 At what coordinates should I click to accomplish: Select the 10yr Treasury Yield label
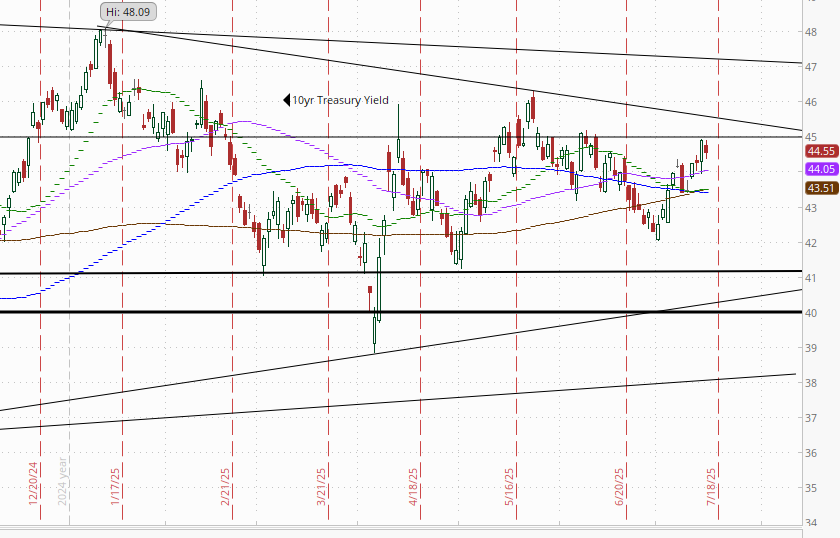(x=340, y=100)
